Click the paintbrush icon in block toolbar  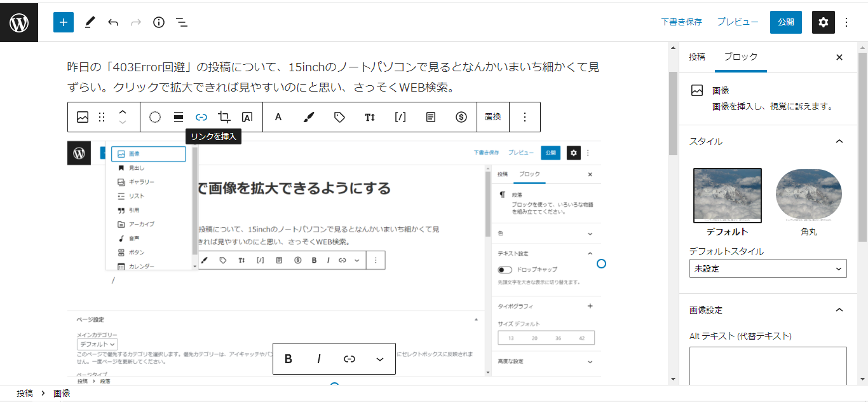click(309, 117)
